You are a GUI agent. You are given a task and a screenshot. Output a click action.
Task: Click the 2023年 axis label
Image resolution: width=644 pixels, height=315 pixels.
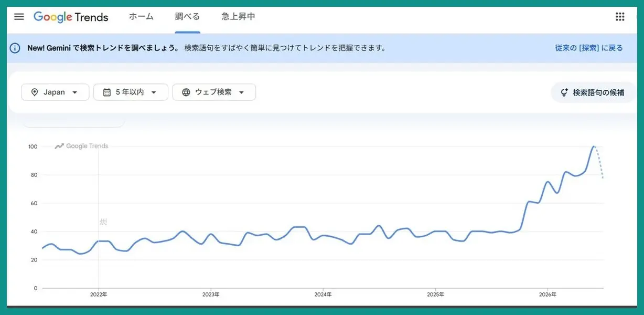tap(211, 295)
